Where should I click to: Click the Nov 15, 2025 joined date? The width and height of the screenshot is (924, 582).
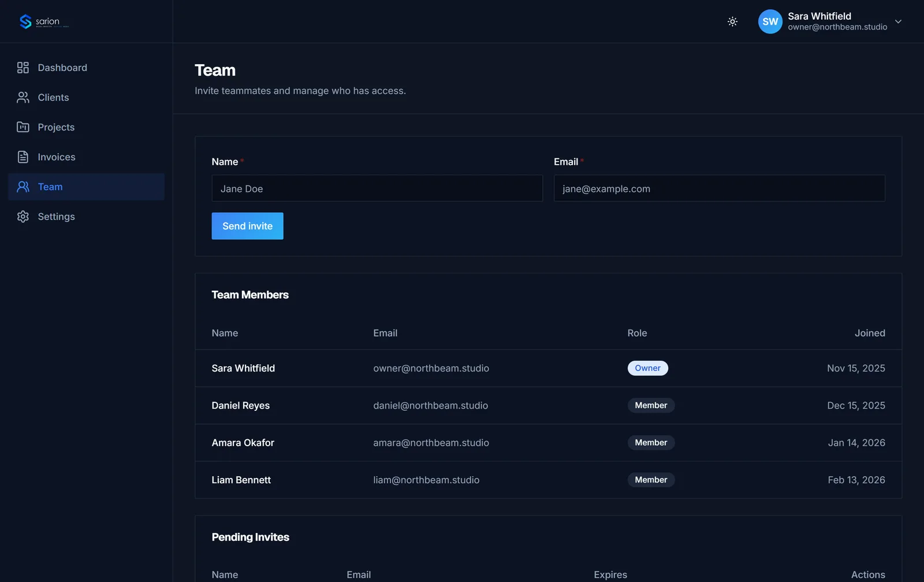pyautogui.click(x=856, y=368)
